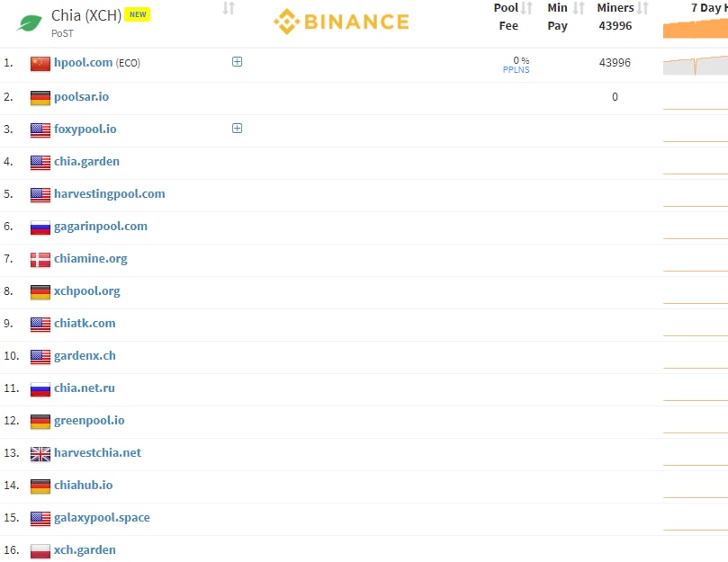The height and width of the screenshot is (562, 728).
Task: Click Germany flag next to xchpool.org
Action: 40,292
